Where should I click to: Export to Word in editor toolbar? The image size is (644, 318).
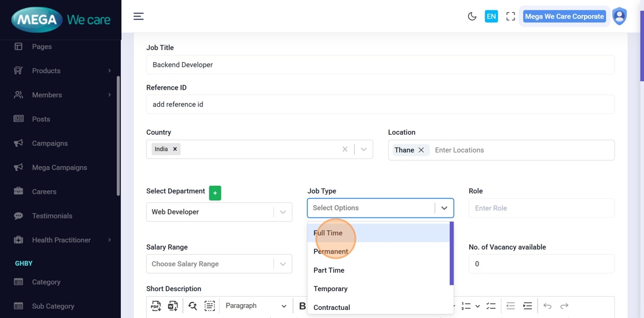(x=172, y=306)
